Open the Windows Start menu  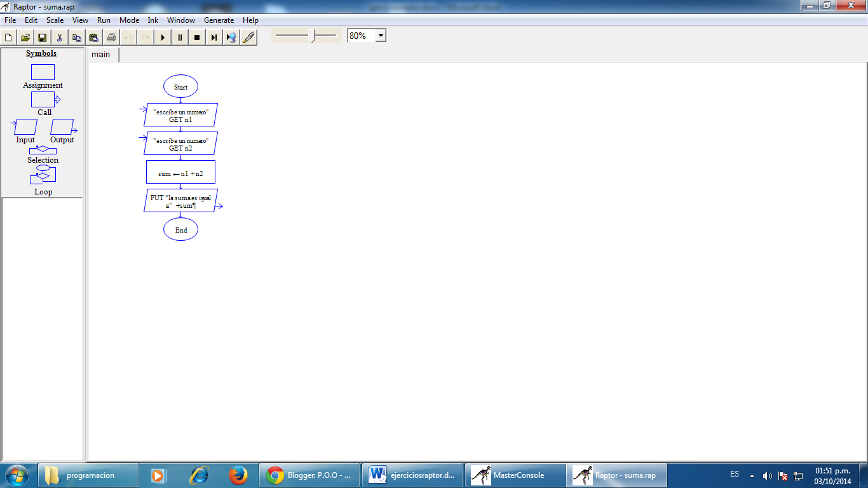tap(17, 475)
